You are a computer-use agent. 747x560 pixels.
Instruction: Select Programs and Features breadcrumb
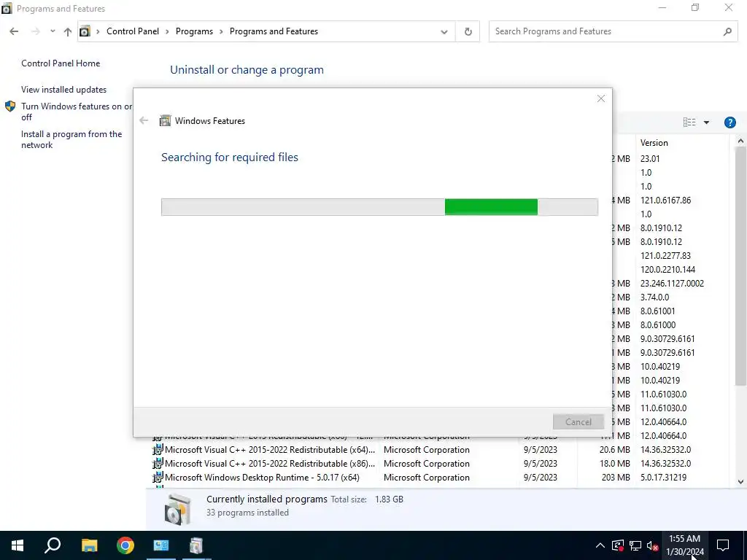point(274,31)
